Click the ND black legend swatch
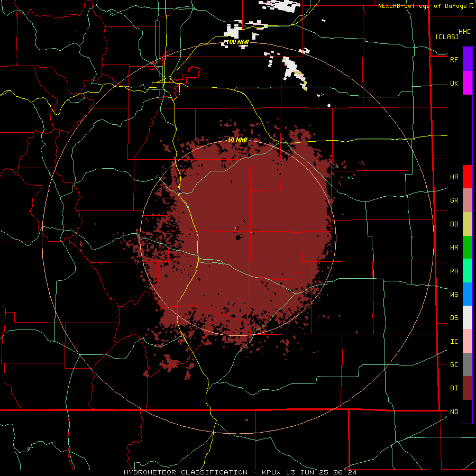Image resolution: width=476 pixels, height=476 pixels. pos(467,411)
